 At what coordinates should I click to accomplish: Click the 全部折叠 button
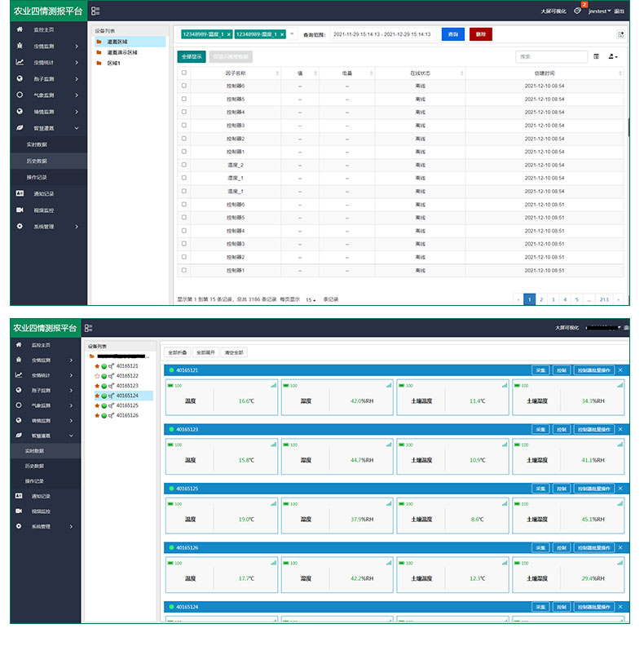pyautogui.click(x=178, y=352)
